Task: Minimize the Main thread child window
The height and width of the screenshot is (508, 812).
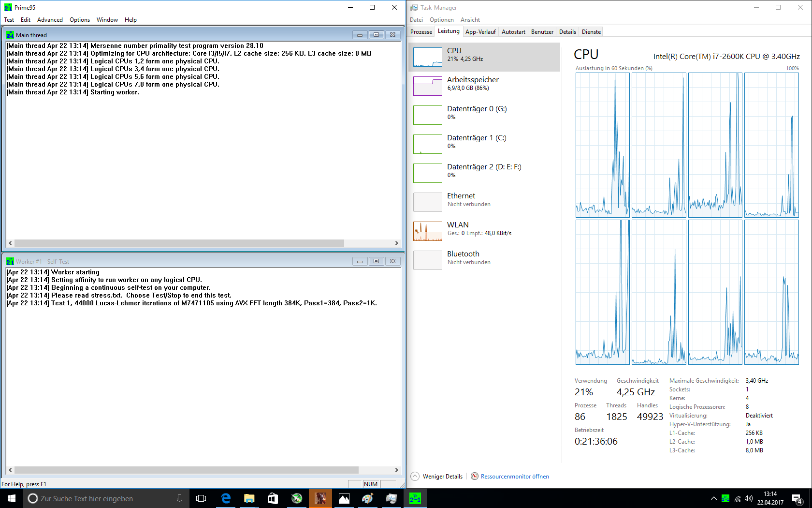Action: pos(360,35)
